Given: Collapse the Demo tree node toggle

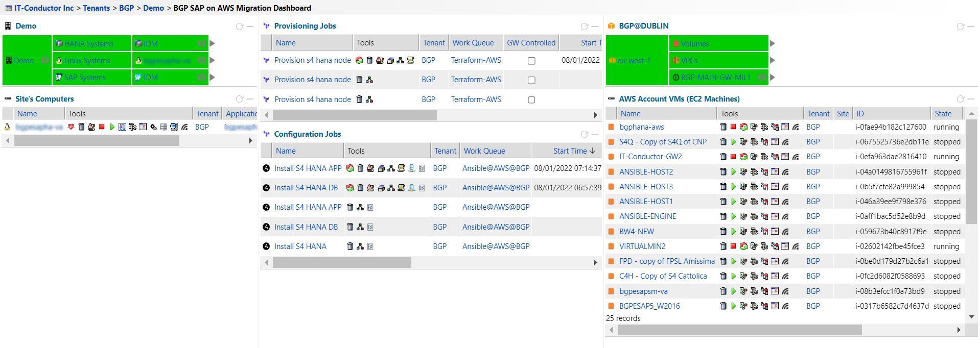Looking at the screenshot, I should (x=45, y=60).
